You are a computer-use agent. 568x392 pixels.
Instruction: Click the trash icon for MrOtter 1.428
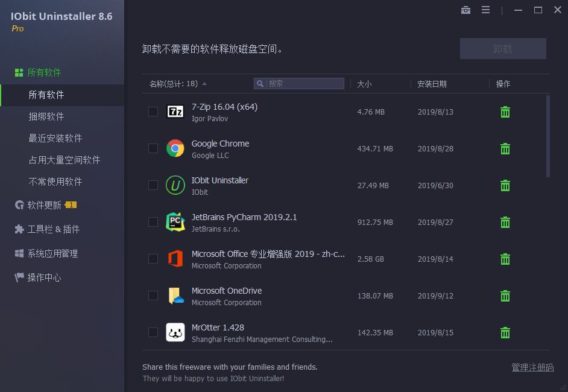(x=505, y=332)
